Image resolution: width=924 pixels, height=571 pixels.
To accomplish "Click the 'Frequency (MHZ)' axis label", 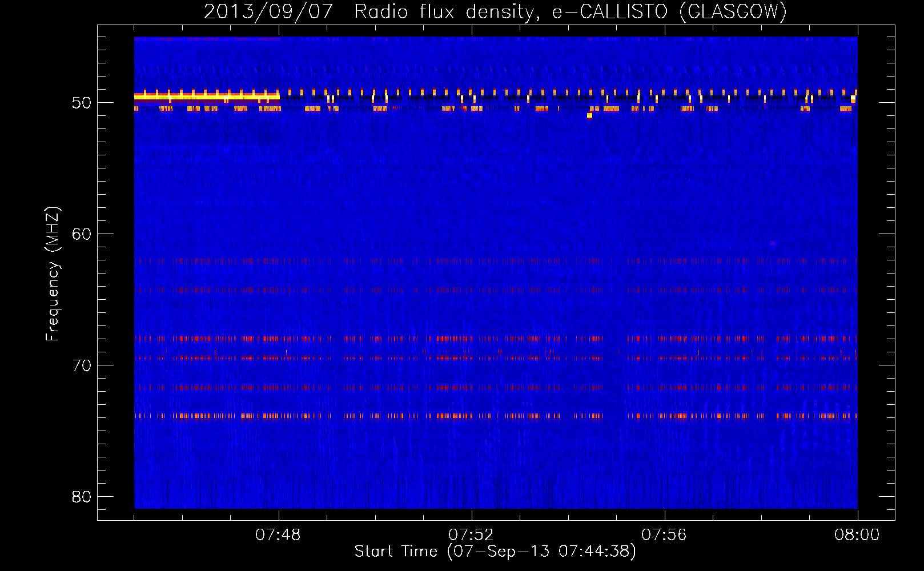I will (x=52, y=274).
